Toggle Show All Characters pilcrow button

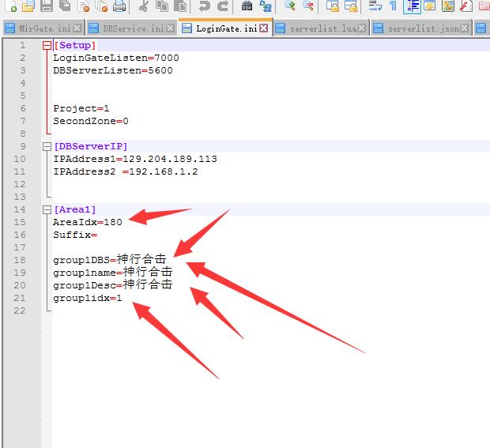coord(393,6)
